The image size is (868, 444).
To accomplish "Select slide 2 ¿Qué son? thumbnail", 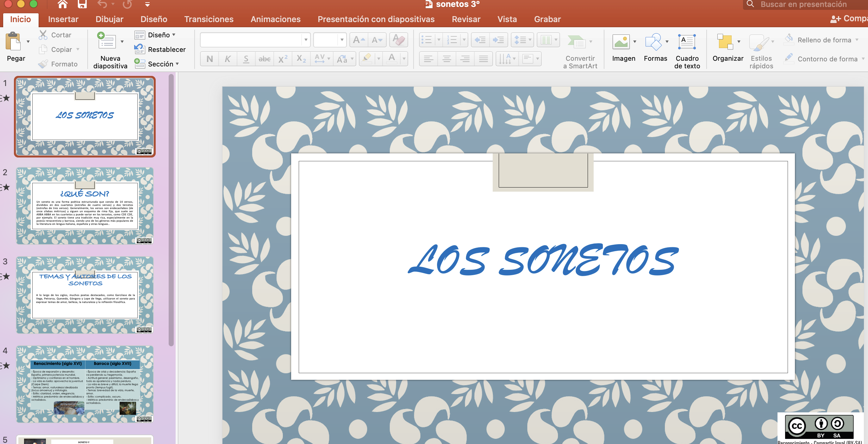I will click(84, 206).
